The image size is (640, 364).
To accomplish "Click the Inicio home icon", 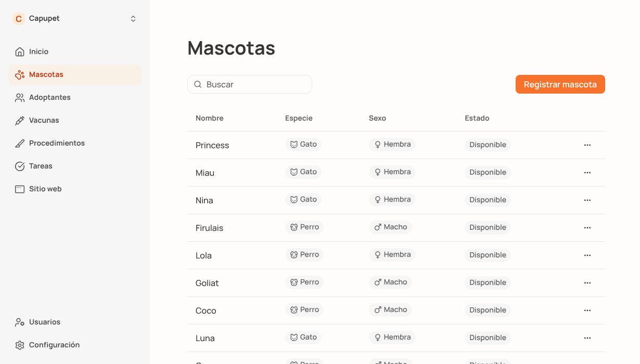I will coord(20,52).
